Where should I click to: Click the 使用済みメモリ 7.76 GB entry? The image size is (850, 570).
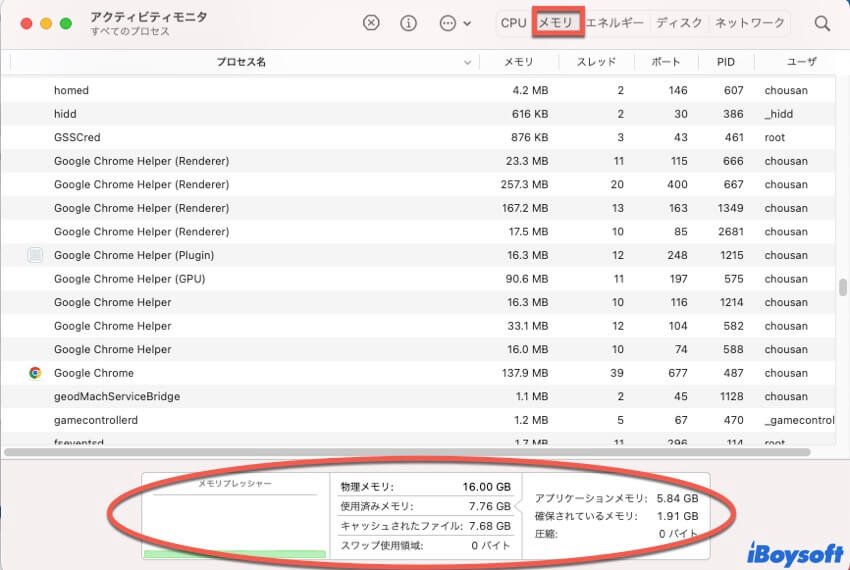tap(426, 507)
